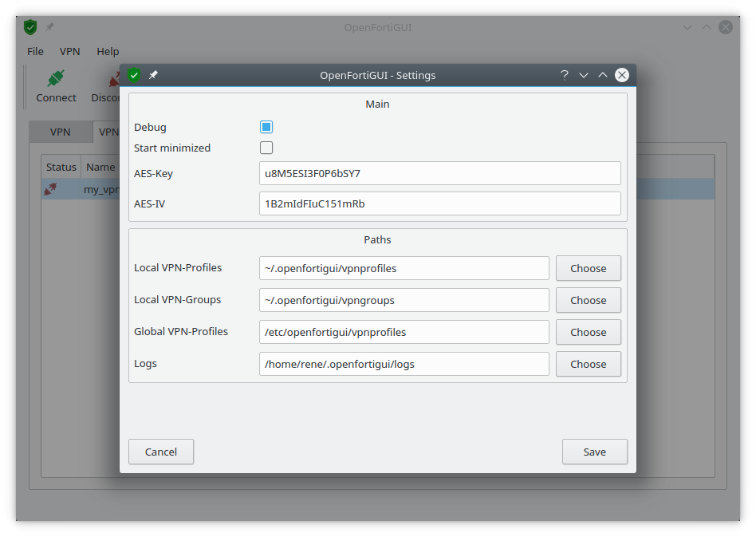Click the pin icon in main OpenFortiGUI titlebar
This screenshot has height=537, width=756.
(x=49, y=27)
